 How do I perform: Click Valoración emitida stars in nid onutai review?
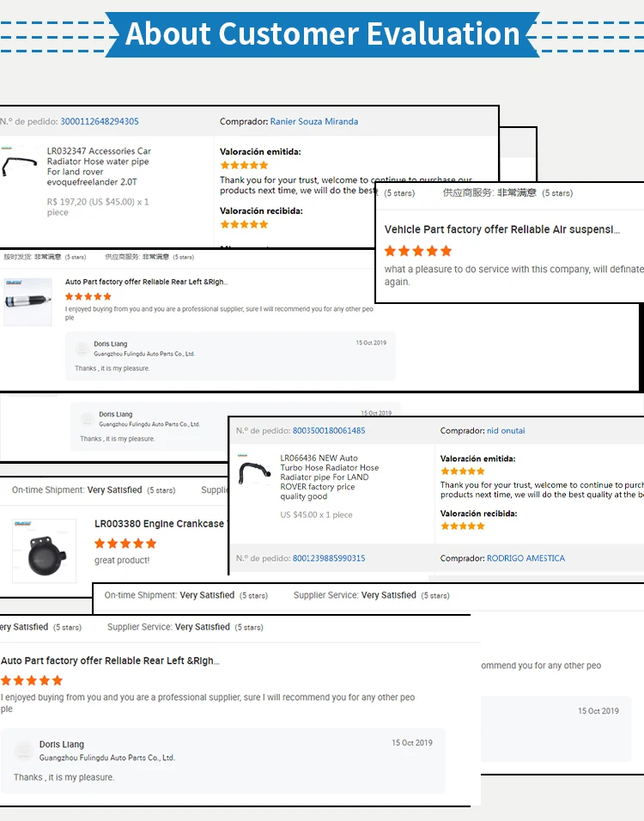pos(463,471)
